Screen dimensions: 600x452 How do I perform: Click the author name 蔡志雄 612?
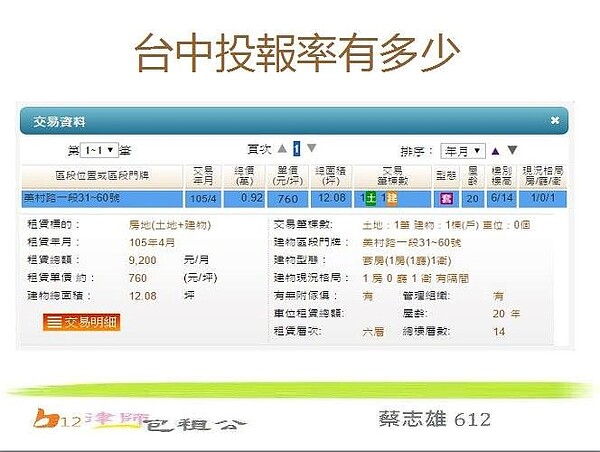(435, 419)
